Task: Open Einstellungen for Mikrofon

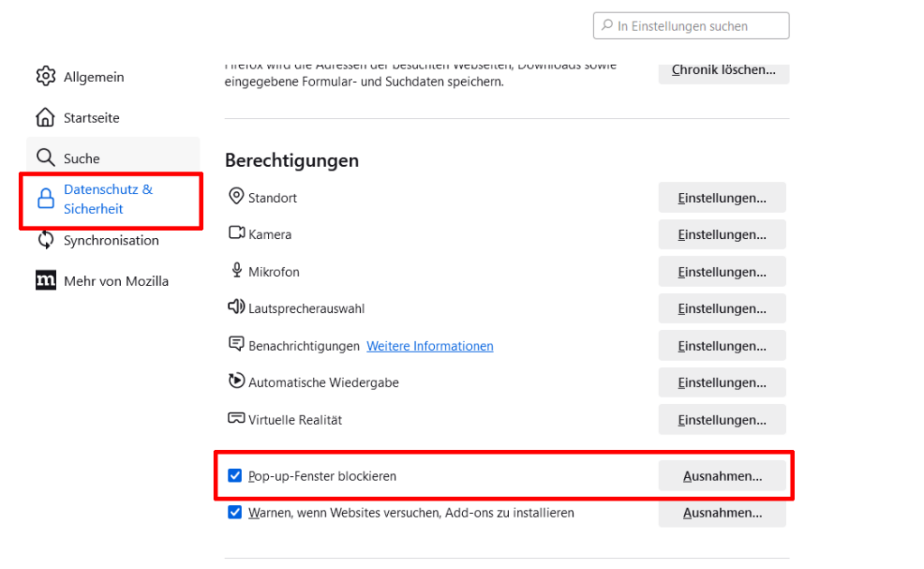Action: [721, 271]
